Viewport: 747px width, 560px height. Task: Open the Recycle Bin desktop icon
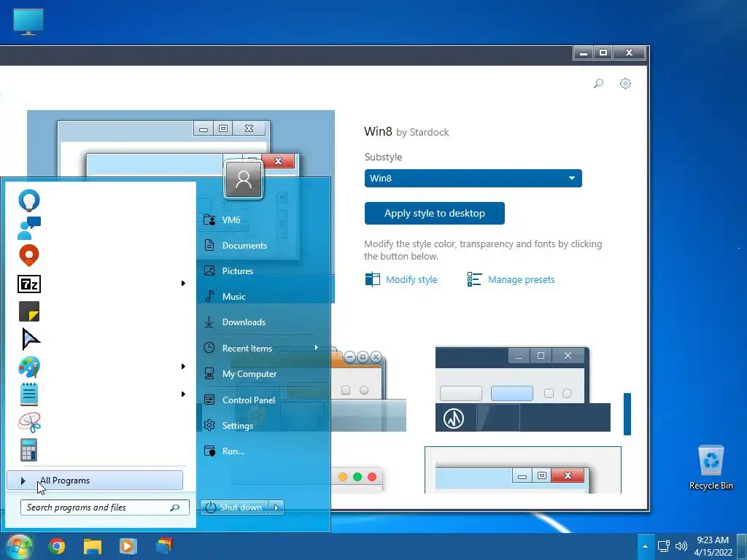click(x=711, y=467)
